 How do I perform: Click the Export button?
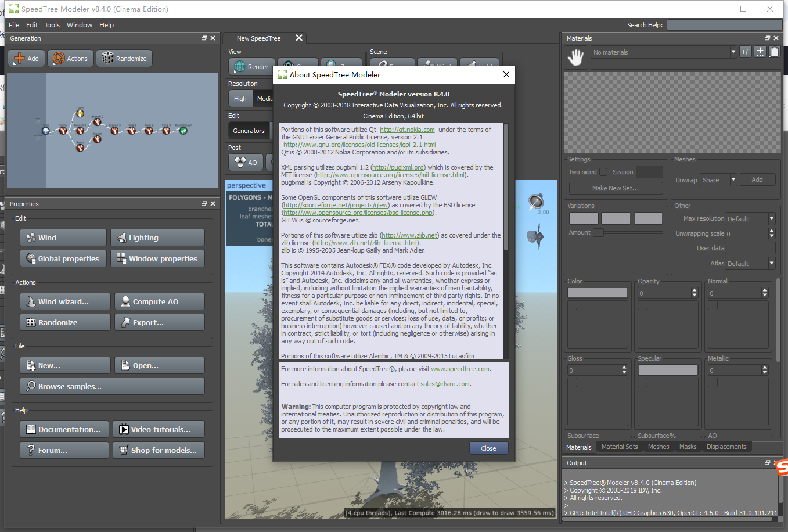pos(160,322)
